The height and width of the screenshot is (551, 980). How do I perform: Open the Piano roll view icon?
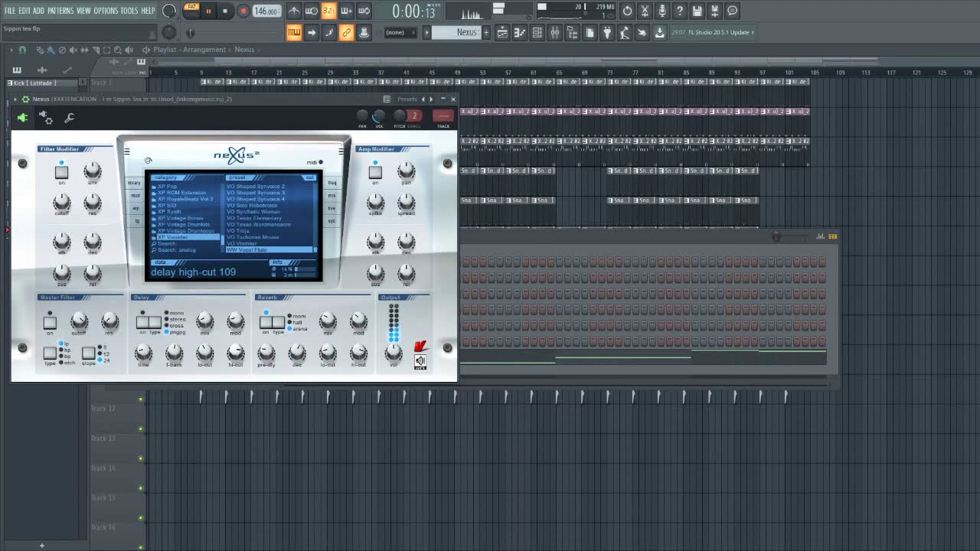pyautogui.click(x=520, y=32)
